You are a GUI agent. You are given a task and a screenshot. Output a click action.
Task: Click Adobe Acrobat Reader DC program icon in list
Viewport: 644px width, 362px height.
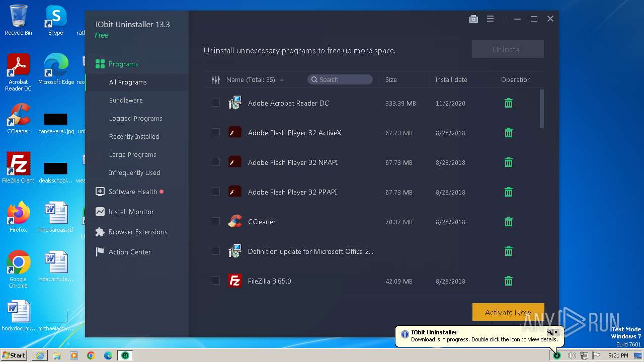pyautogui.click(x=235, y=103)
